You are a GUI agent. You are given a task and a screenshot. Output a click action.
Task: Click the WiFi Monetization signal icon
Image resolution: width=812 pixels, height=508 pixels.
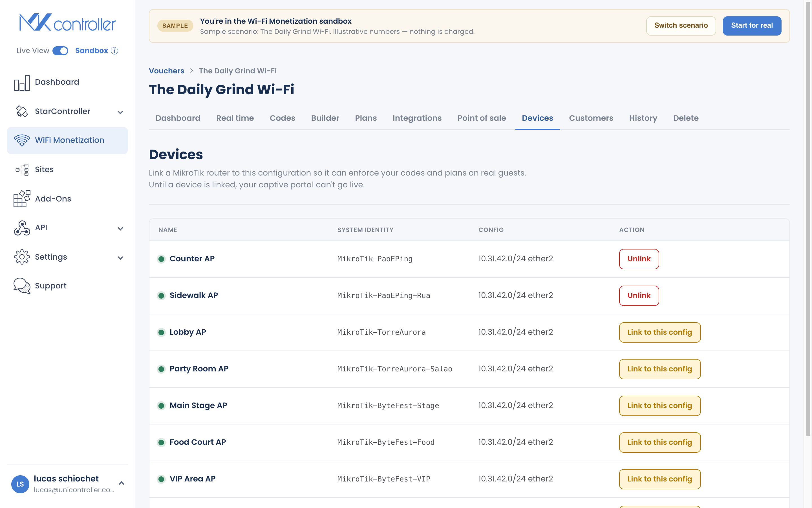[22, 141]
